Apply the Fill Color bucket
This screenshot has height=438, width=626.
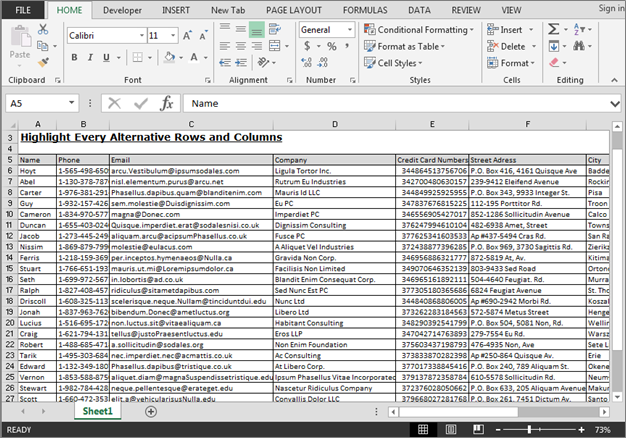[x=170, y=57]
